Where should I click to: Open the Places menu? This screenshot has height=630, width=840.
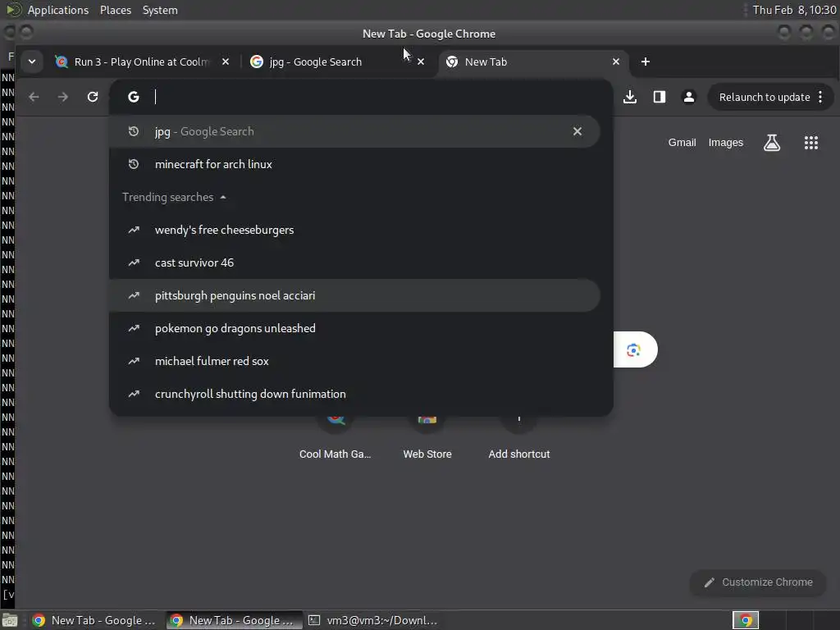[116, 10]
